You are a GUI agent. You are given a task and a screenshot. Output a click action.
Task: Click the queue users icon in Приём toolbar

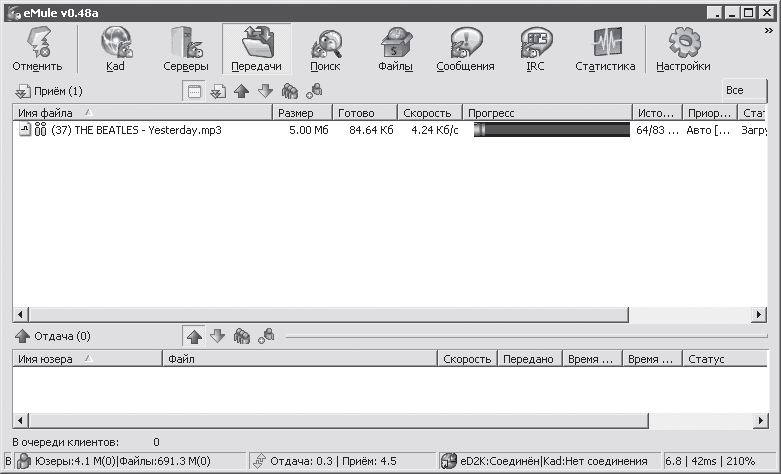[x=289, y=91]
